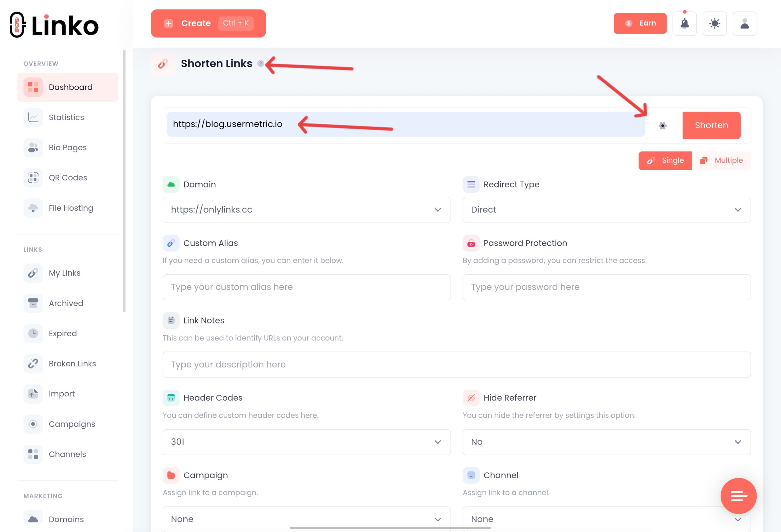This screenshot has height=532, width=781.
Task: Go to QR Codes
Action: (68, 178)
